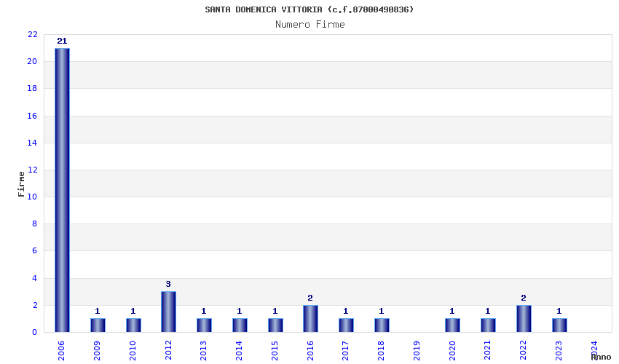Select the bar for year 2023
The height and width of the screenshot is (364, 619).
(x=559, y=325)
